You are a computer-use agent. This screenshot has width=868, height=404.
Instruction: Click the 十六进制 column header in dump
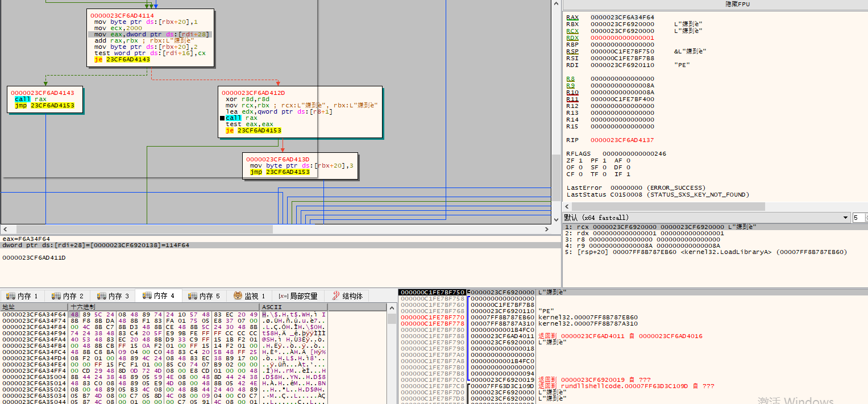[x=164, y=307]
